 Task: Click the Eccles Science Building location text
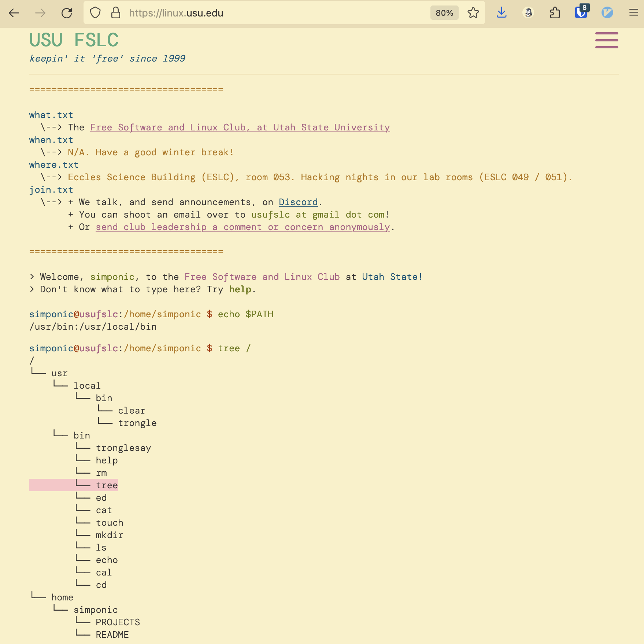(320, 177)
